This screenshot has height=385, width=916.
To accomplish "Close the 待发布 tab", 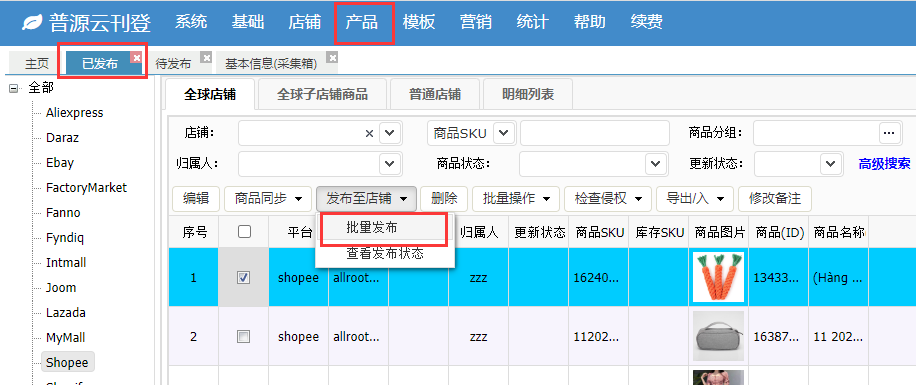I will 206,57.
